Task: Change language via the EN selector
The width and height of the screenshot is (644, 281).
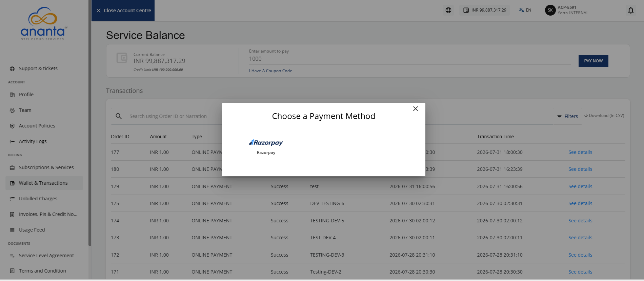Action: [x=525, y=10]
